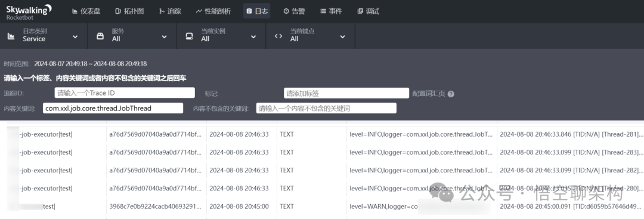Select log row with Thread-283

[x=322, y=152]
